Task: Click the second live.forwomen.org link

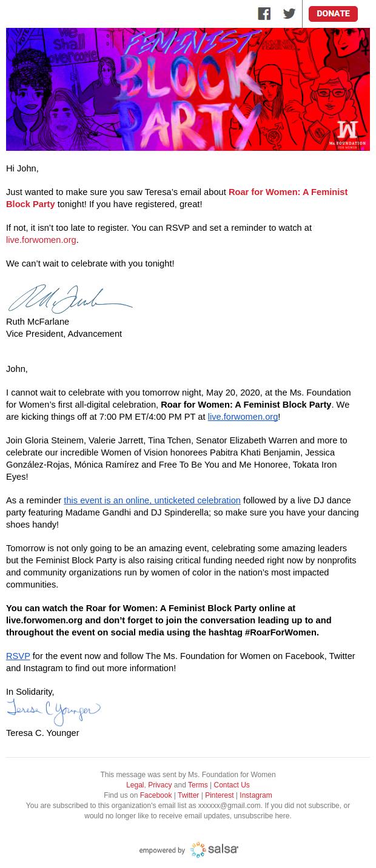Action: click(242, 417)
